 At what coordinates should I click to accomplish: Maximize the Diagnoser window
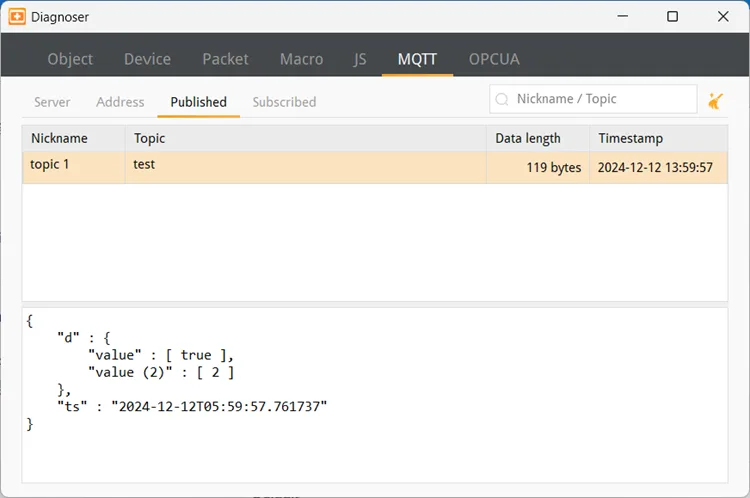click(x=673, y=16)
